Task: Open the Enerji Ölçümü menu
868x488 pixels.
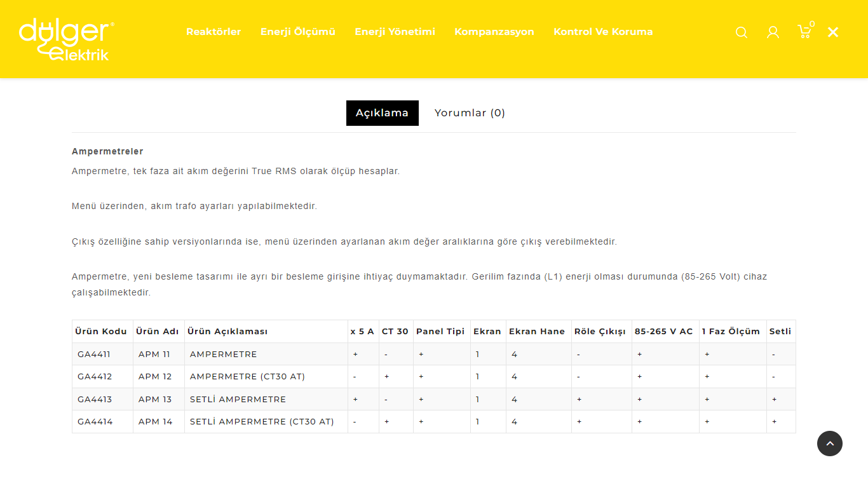Action: point(297,32)
